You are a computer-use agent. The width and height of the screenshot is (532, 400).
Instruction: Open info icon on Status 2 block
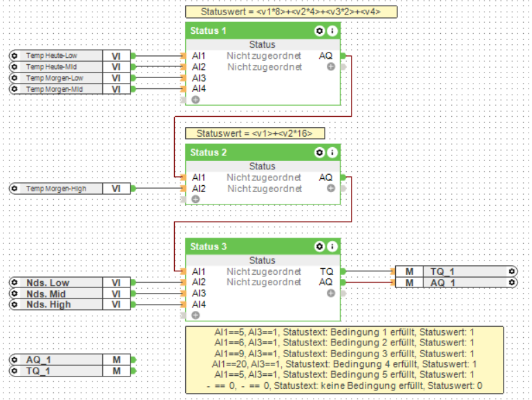click(332, 153)
